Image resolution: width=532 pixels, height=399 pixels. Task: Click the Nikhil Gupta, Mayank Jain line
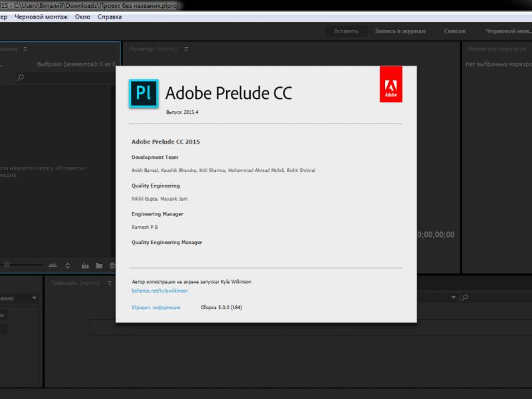point(160,199)
